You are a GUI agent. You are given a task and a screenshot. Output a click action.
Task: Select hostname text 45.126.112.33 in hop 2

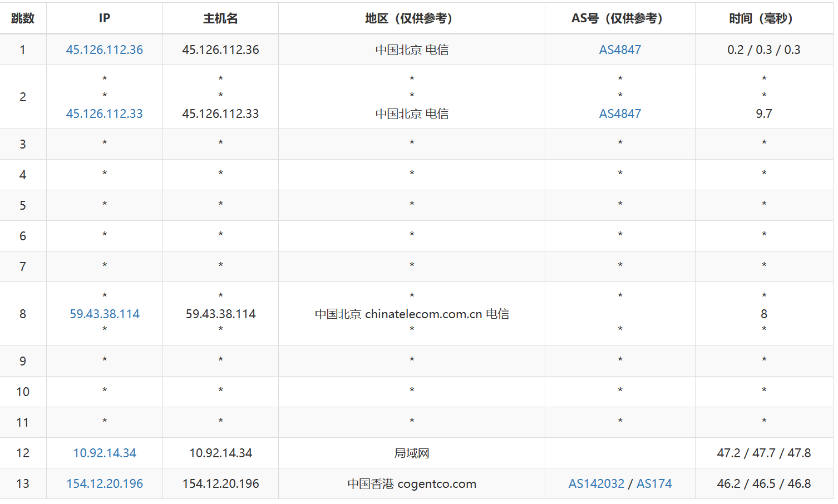point(220,113)
